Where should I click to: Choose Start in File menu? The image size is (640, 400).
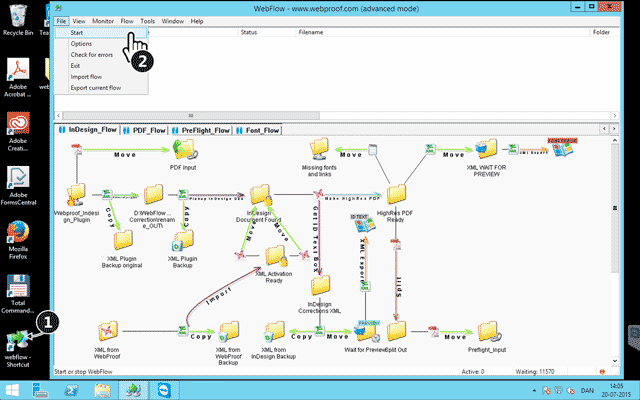(101, 33)
